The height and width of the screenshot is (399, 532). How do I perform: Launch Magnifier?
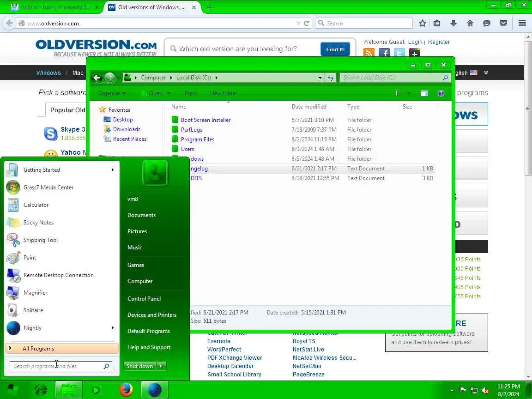[61, 293]
